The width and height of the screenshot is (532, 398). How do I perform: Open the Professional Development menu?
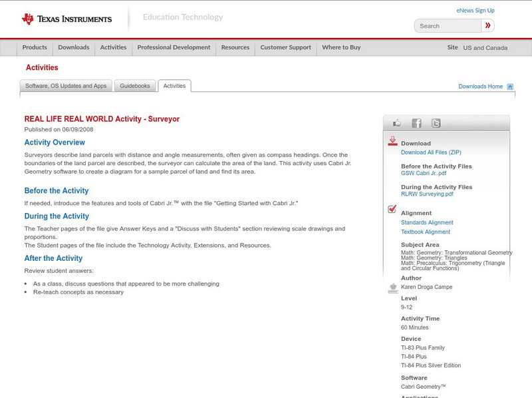click(174, 47)
